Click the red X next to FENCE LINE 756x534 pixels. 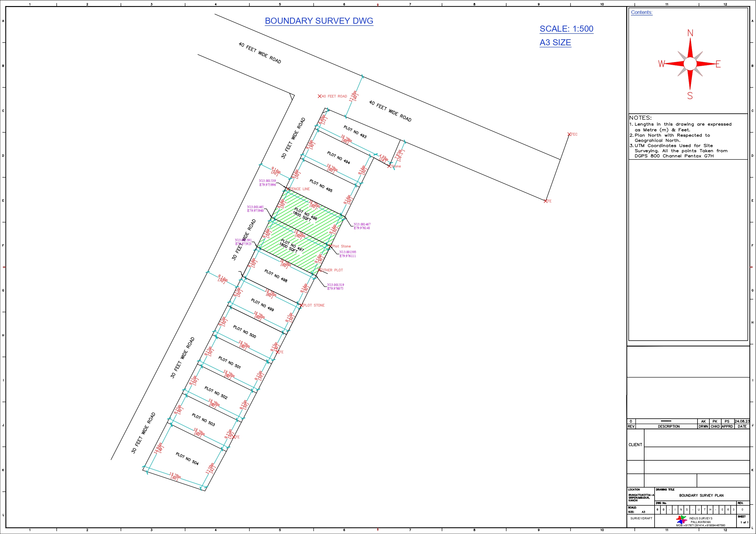tap(288, 189)
